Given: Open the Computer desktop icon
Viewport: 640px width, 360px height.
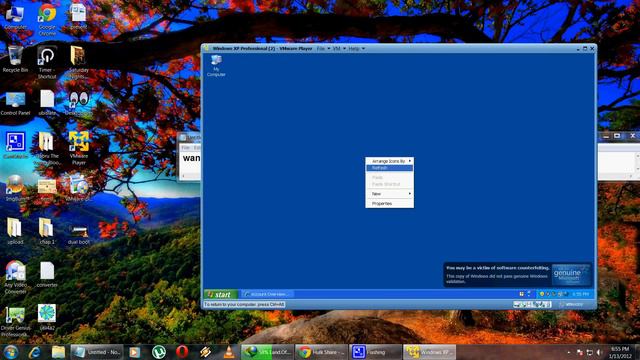Looking at the screenshot, I should (15, 16).
